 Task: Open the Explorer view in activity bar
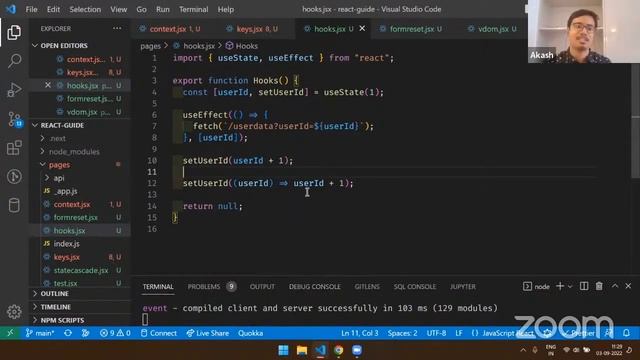(14, 32)
